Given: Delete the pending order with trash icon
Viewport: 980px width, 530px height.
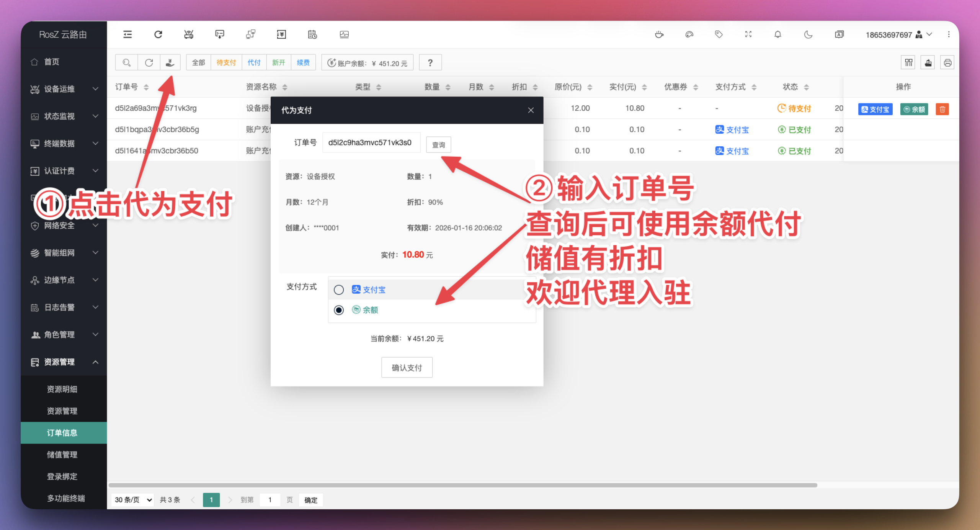Looking at the screenshot, I should [942, 109].
